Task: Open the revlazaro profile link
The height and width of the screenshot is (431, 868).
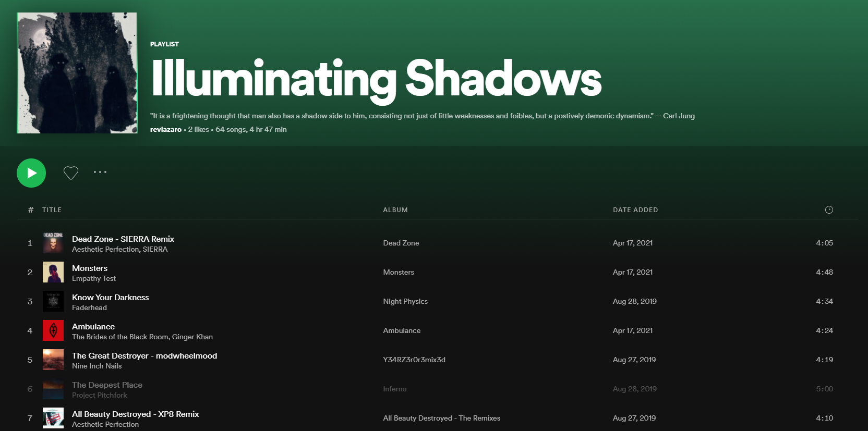Action: pos(166,129)
